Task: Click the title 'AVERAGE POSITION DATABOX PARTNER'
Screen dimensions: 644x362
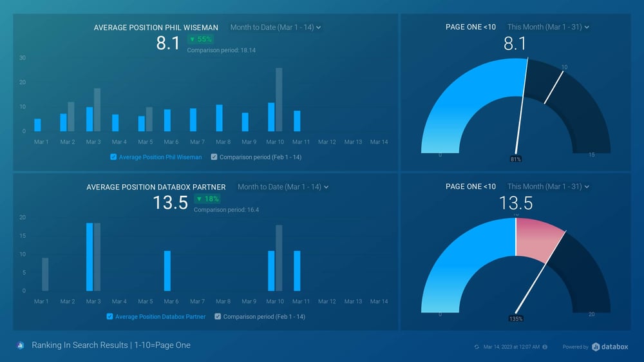Action: [x=156, y=187]
